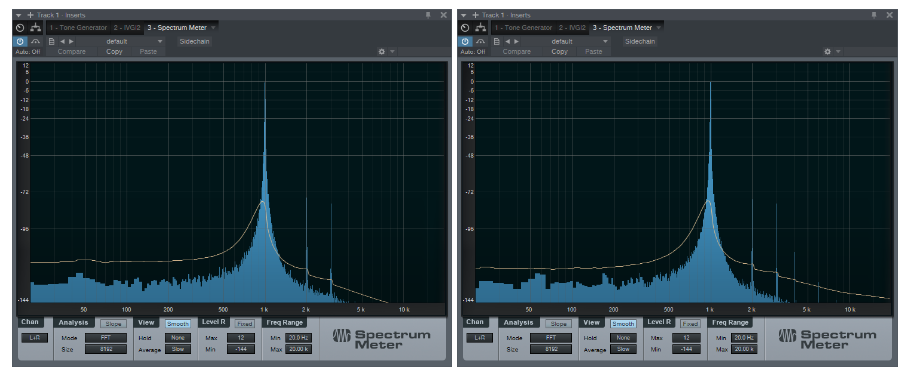Viewport: 909px width, 377px height.
Task: Click the plus add-insert icon in left window
Action: 30,14
